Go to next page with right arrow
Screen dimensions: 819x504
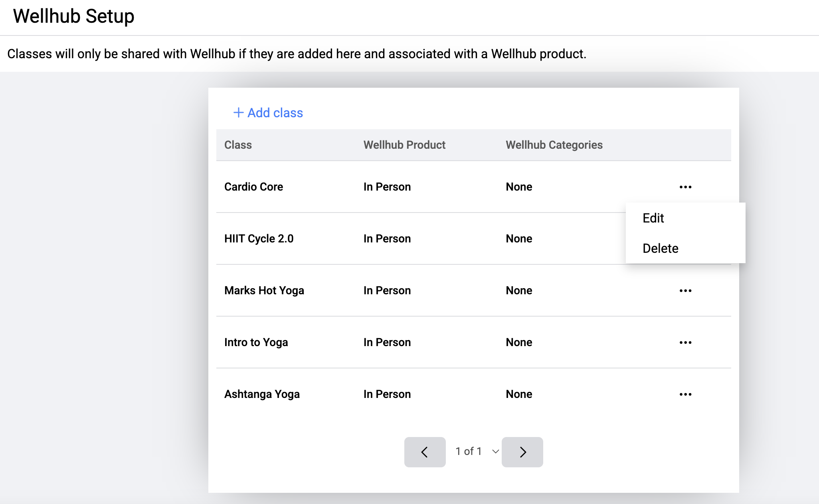[x=522, y=452]
